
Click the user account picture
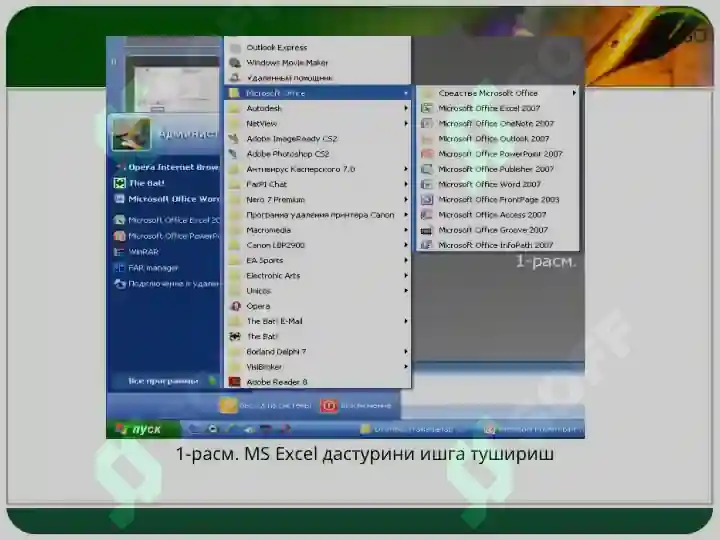(x=131, y=134)
